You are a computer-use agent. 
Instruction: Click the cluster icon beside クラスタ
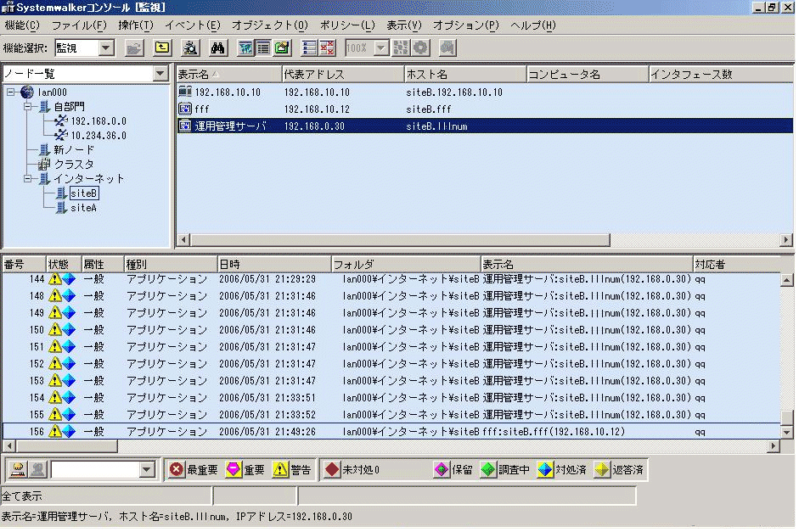tap(44, 164)
